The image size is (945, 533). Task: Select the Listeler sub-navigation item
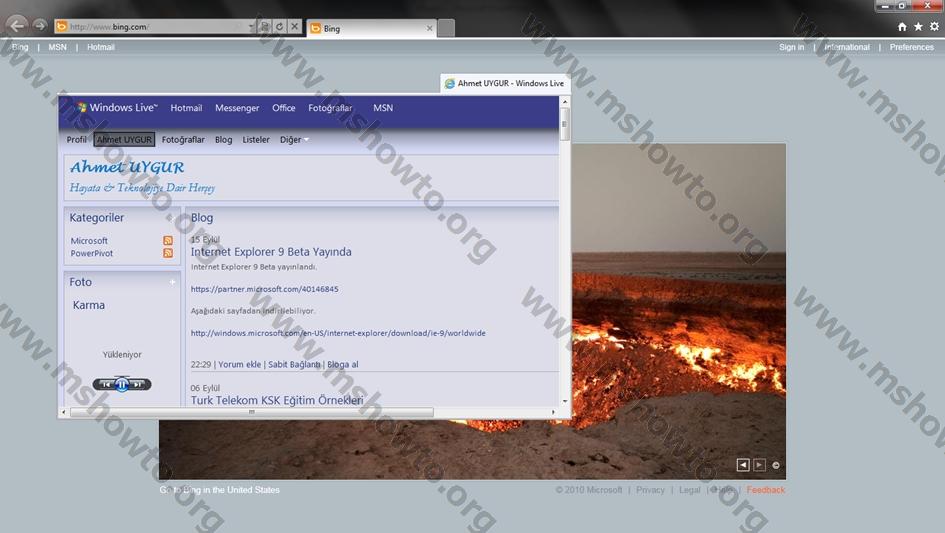pos(256,139)
